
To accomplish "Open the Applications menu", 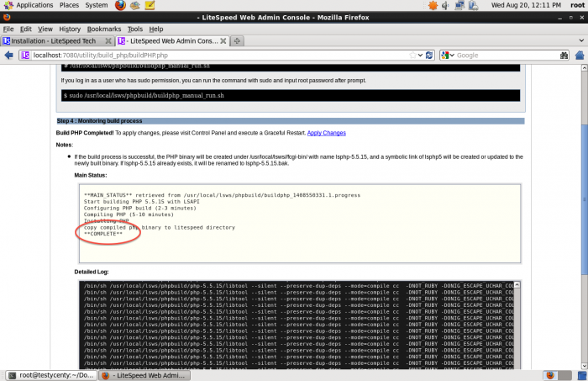I will tap(29, 5).
